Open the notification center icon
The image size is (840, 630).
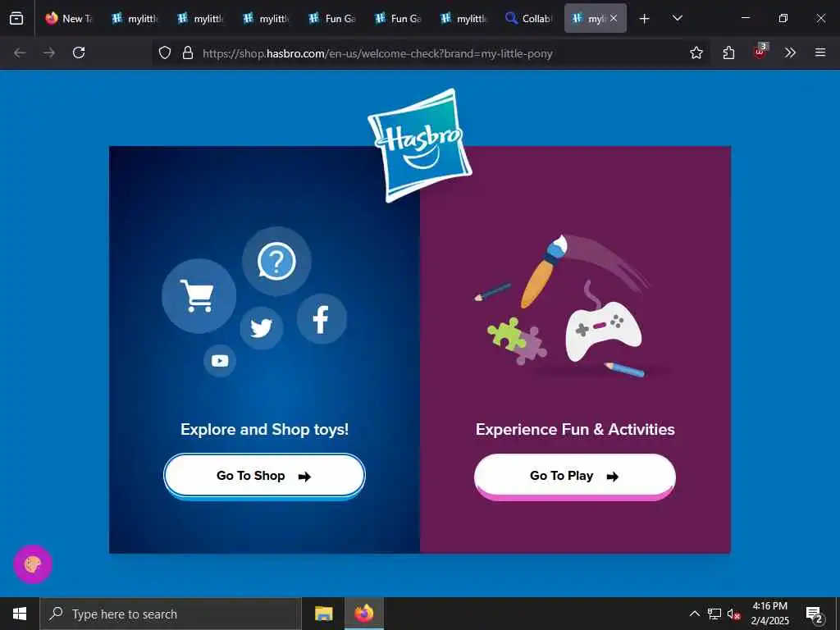815,614
